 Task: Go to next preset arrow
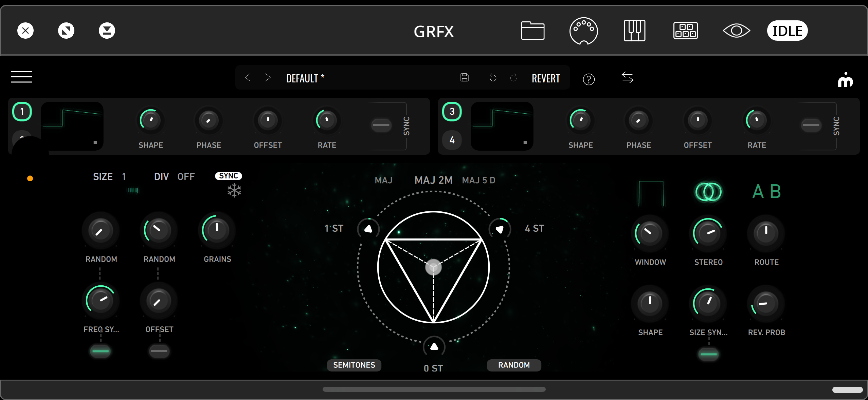[268, 78]
